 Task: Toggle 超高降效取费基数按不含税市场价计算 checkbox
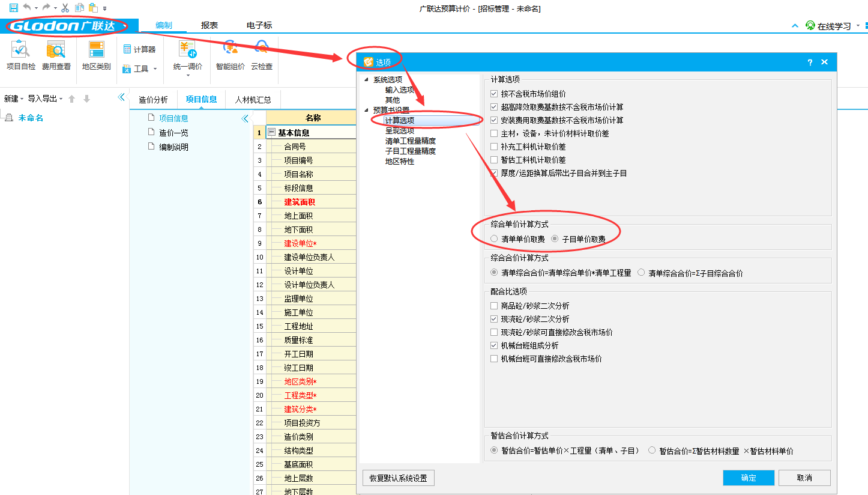pyautogui.click(x=494, y=107)
